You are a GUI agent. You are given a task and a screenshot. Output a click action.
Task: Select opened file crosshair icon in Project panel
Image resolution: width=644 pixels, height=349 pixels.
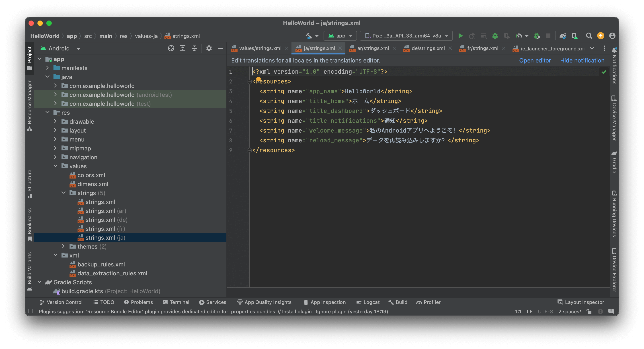pyautogui.click(x=171, y=48)
